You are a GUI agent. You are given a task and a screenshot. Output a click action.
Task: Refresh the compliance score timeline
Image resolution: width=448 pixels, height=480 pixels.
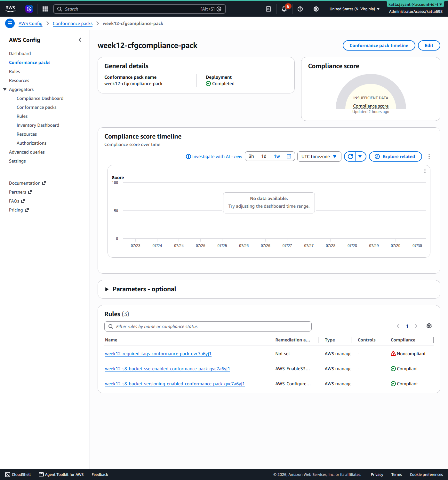350,156
